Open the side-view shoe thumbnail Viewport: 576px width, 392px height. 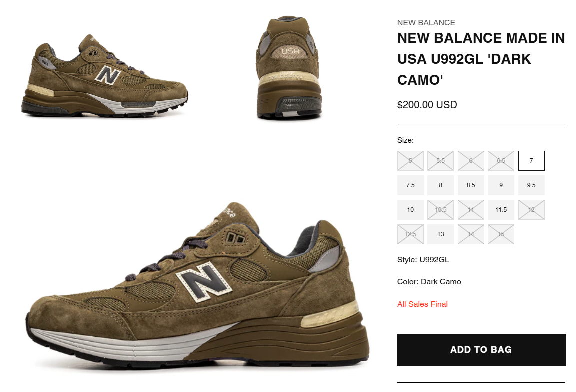(x=104, y=75)
